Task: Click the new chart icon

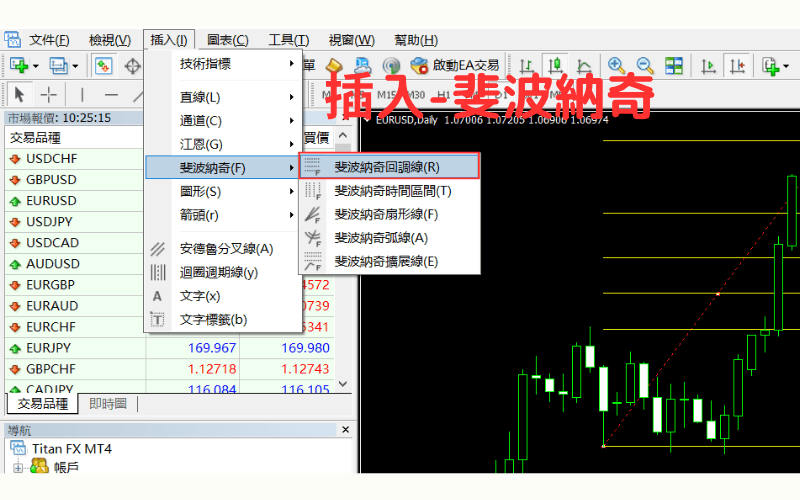Action: [x=19, y=66]
